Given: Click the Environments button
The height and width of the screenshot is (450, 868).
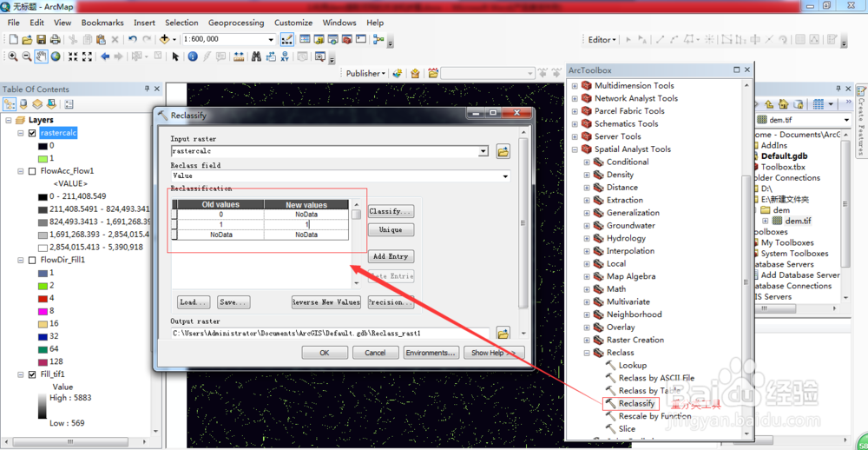Looking at the screenshot, I should click(431, 353).
